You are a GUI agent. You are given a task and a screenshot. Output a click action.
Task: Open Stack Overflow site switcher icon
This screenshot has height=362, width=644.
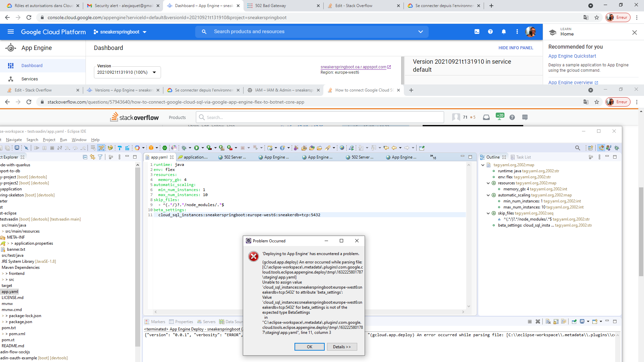(525, 117)
